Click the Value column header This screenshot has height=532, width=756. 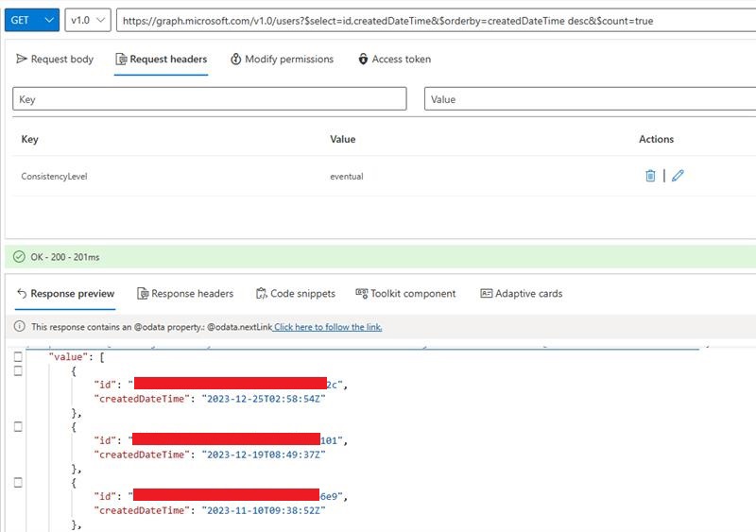343,139
